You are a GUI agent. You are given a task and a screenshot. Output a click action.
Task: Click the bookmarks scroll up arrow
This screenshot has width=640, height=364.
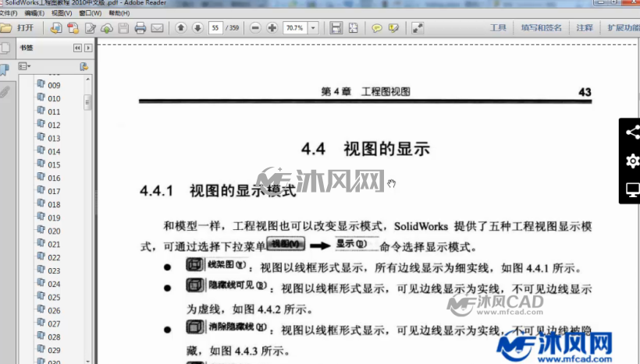pyautogui.click(x=87, y=79)
